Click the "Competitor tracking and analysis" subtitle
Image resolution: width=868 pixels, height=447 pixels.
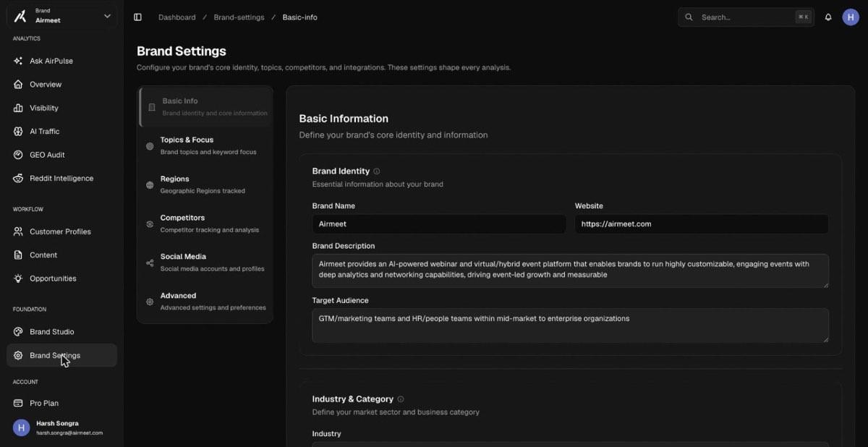click(210, 230)
